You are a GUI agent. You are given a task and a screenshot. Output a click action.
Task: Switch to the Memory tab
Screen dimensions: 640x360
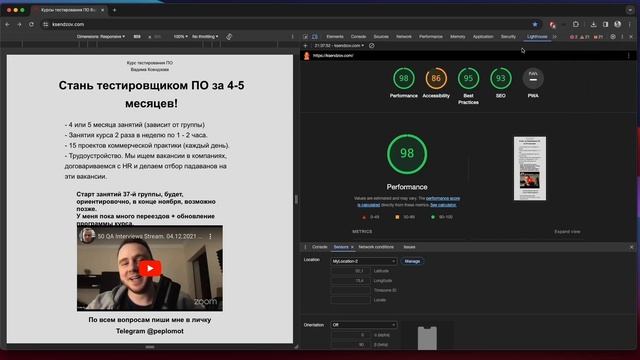[x=458, y=37]
